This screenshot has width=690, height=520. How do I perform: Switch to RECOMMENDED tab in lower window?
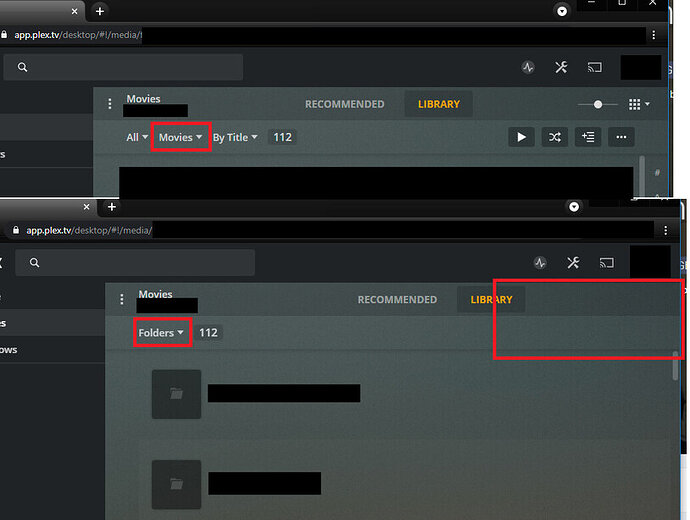(397, 300)
